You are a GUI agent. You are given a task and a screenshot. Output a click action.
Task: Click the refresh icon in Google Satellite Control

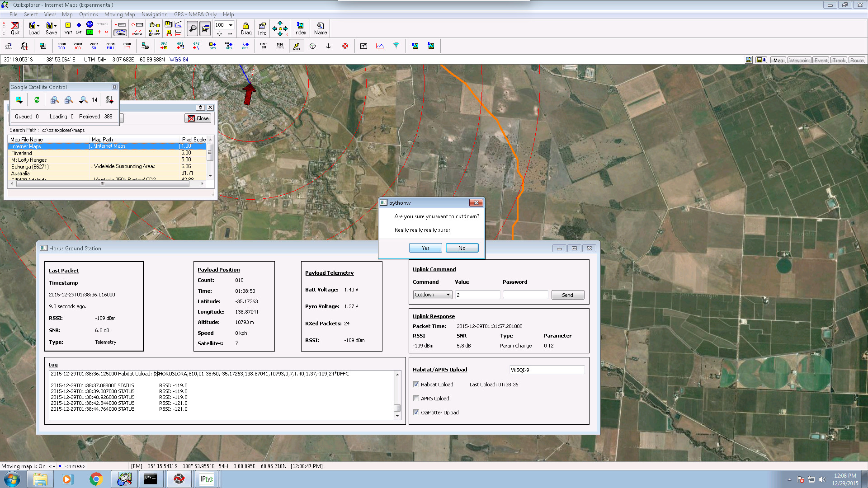(x=37, y=100)
